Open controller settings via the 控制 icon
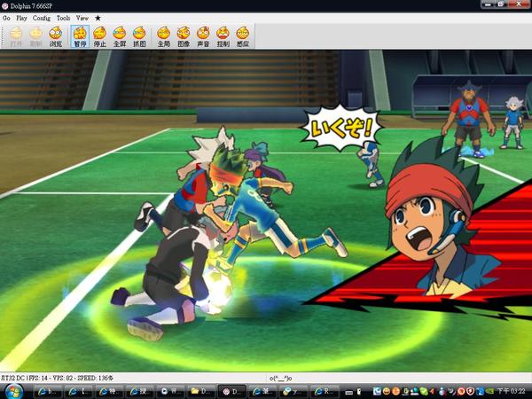The height and width of the screenshot is (399, 532). coord(223,36)
